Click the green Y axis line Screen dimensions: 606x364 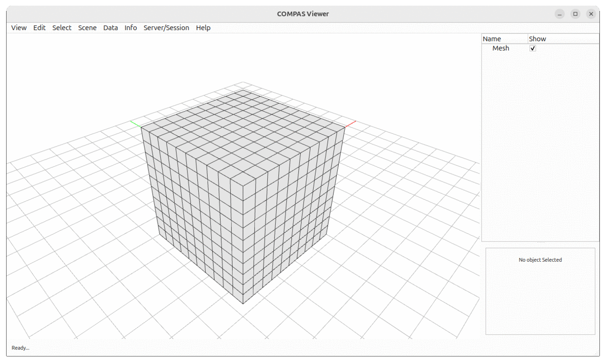coord(135,123)
